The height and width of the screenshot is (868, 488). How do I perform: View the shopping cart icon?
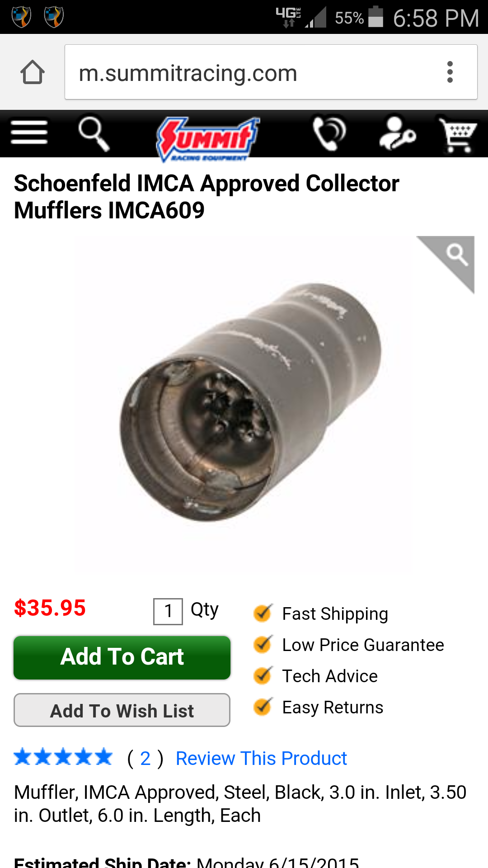[x=458, y=135]
